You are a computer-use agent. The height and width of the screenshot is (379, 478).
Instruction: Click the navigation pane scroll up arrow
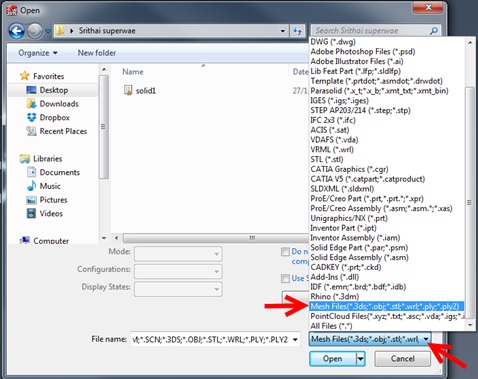click(x=104, y=69)
